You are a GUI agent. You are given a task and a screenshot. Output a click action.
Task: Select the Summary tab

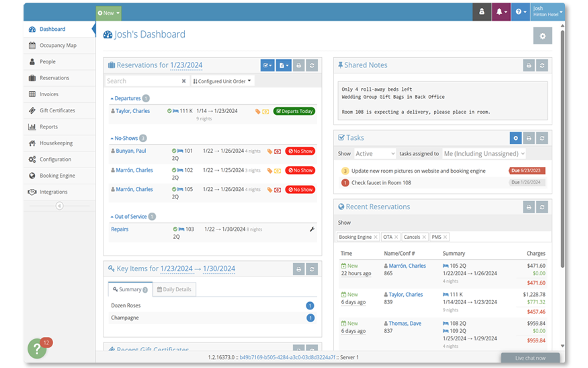[130, 289]
